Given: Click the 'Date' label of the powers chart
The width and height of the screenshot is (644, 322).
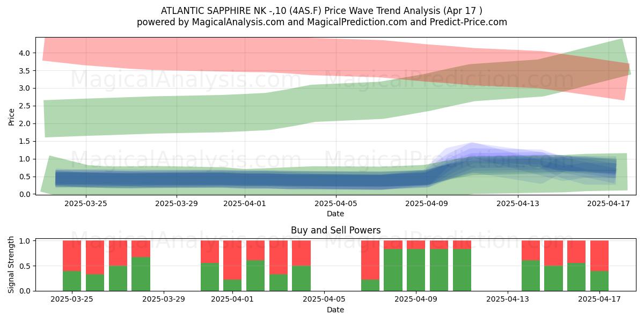Looking at the screenshot, I should pos(335,310).
